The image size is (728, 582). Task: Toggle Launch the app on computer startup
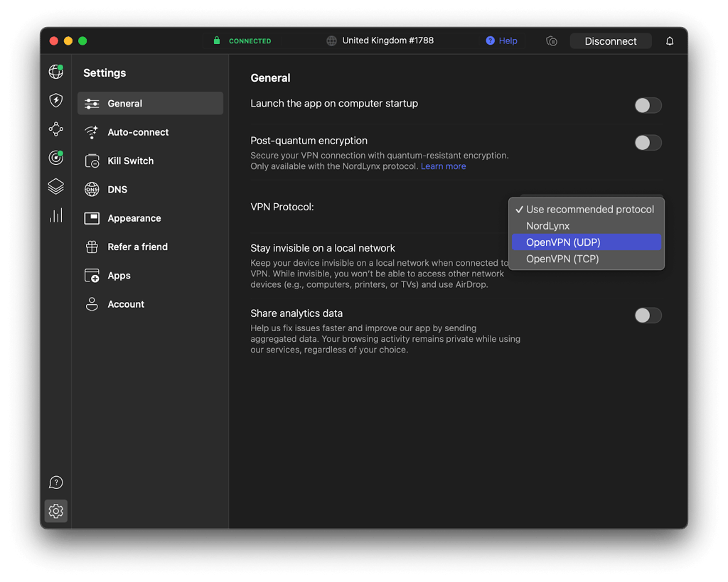click(648, 105)
